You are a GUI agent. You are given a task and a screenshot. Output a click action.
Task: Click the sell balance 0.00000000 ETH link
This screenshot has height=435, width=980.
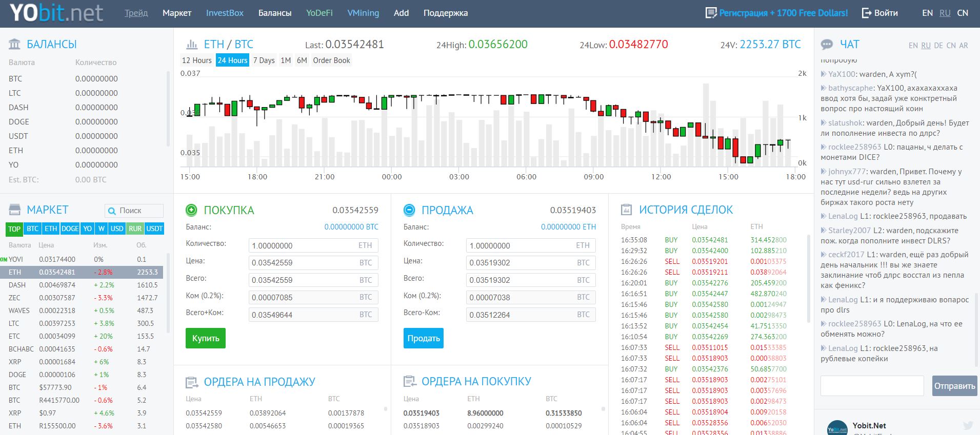(569, 227)
